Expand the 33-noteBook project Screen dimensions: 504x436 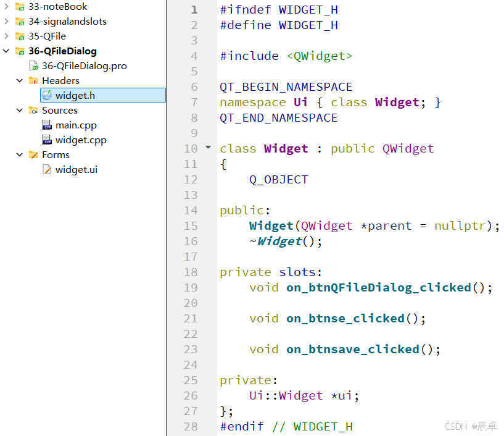6,6
